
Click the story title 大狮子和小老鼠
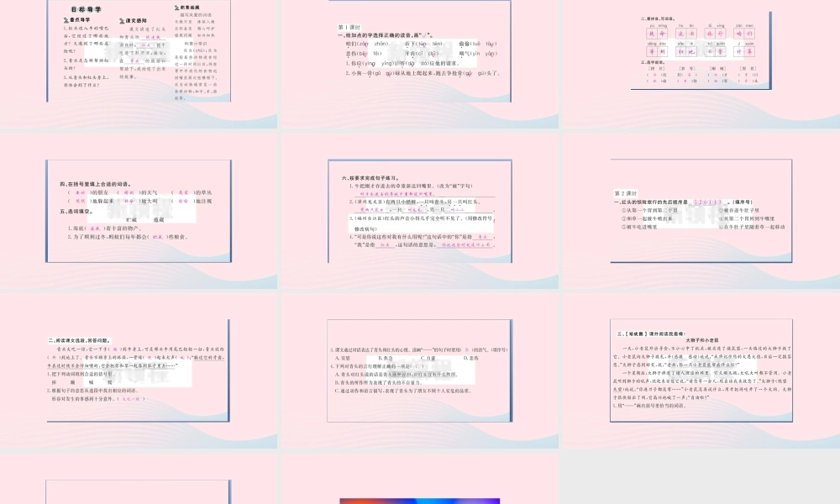point(701,340)
